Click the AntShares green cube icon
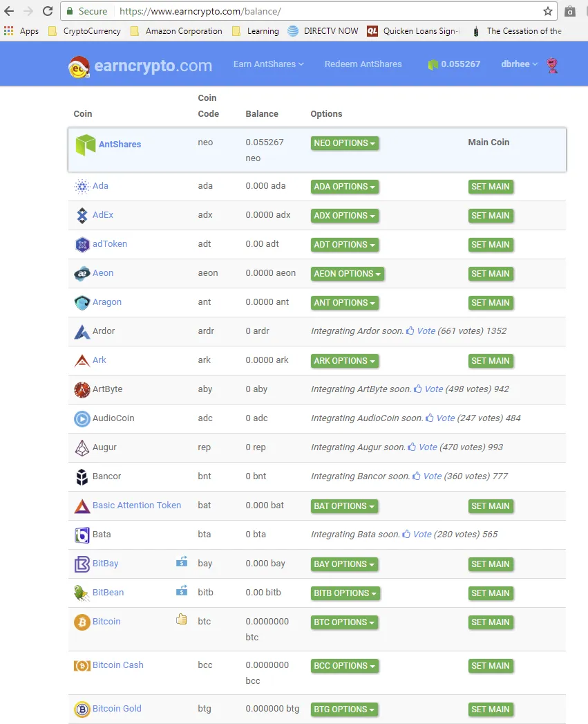 point(86,145)
